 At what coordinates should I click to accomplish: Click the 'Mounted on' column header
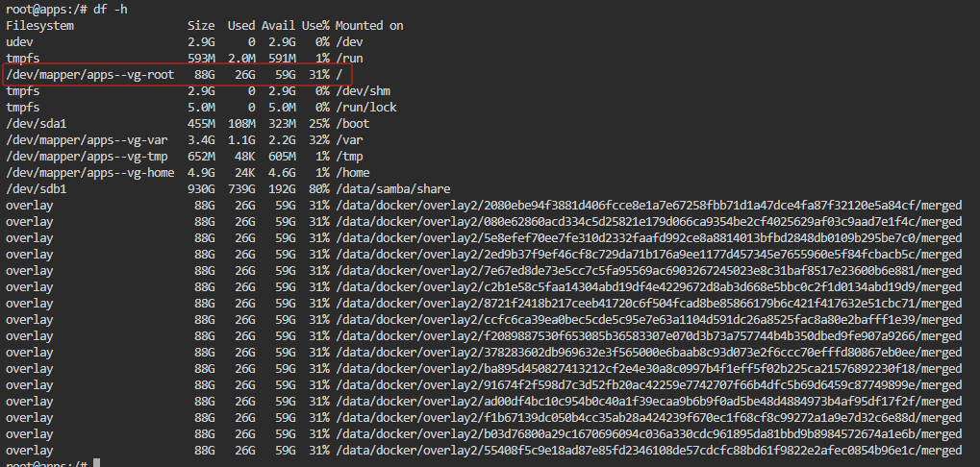(x=369, y=26)
